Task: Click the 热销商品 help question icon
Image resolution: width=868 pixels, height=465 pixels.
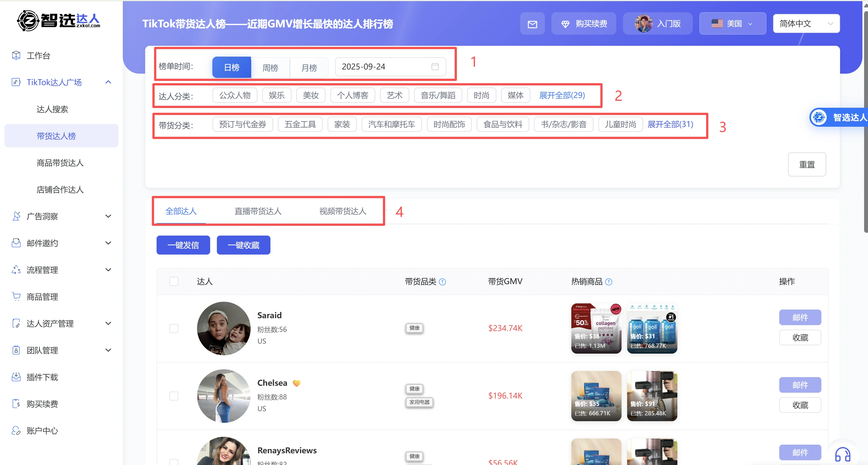Action: (x=608, y=282)
